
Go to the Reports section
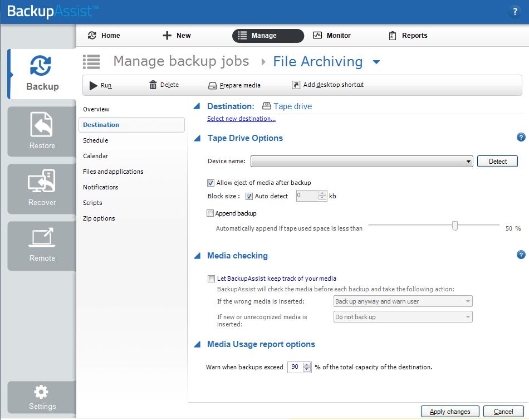(408, 35)
